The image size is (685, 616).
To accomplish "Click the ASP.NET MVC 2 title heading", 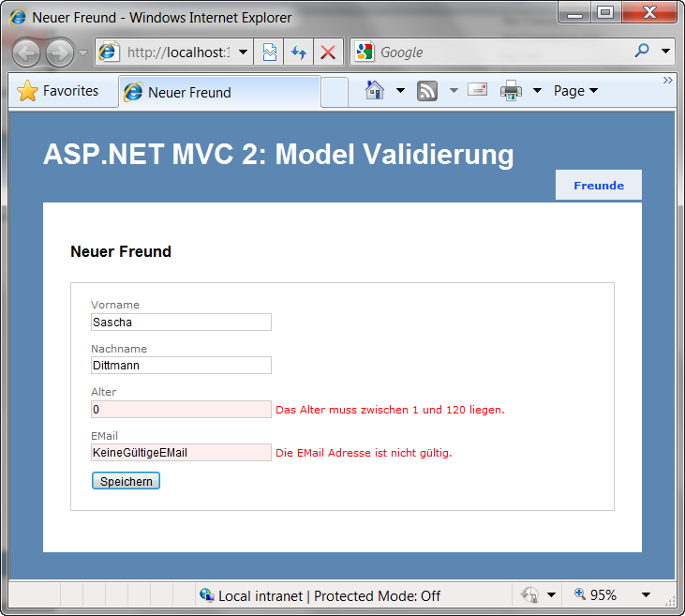I will [278, 155].
